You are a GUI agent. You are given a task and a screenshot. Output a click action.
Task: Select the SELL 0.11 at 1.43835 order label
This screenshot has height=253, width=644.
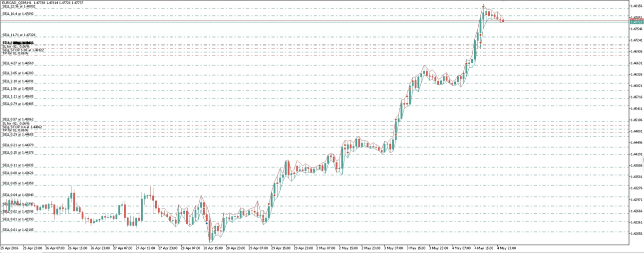click(x=18, y=165)
